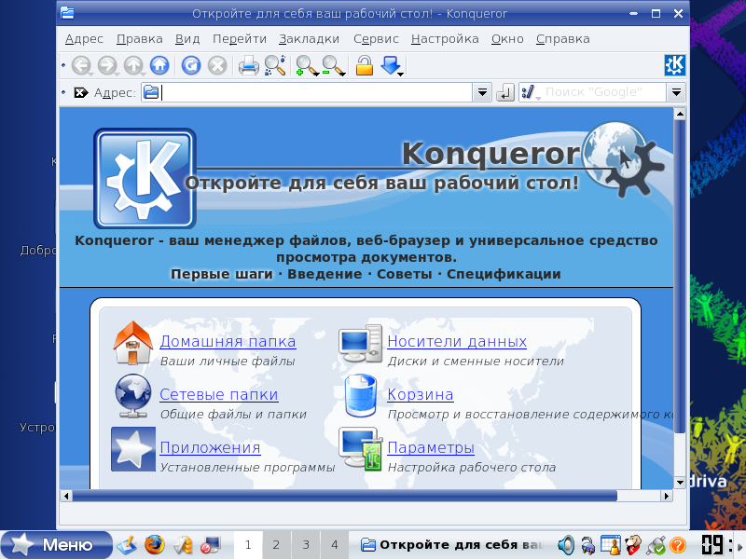Follow the Домашняя папка link
Viewport: 746px width, 560px height.
pyautogui.click(x=228, y=341)
